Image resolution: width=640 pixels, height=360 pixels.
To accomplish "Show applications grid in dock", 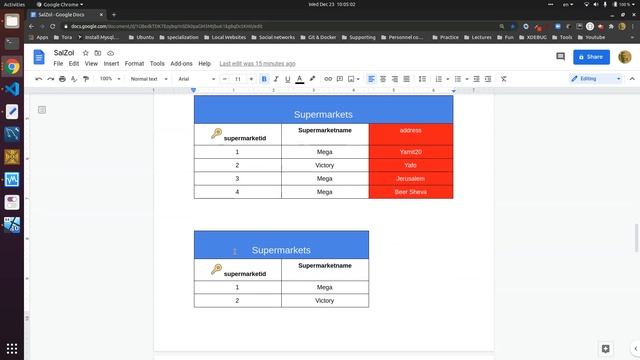I will tap(12, 349).
